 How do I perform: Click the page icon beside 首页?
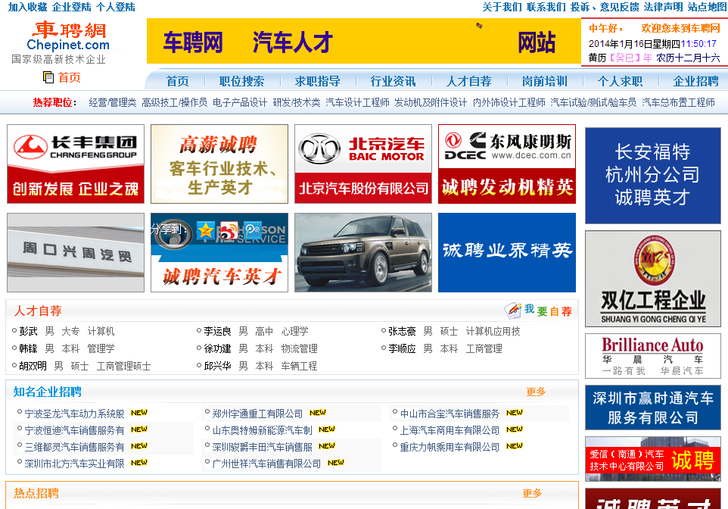[48, 77]
